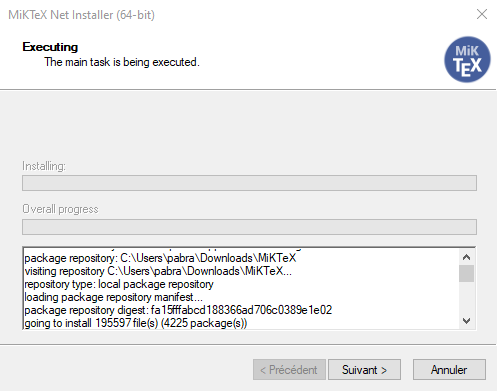
Task: Click the MiKTeX Net Installer title bar text
Action: pos(81,15)
